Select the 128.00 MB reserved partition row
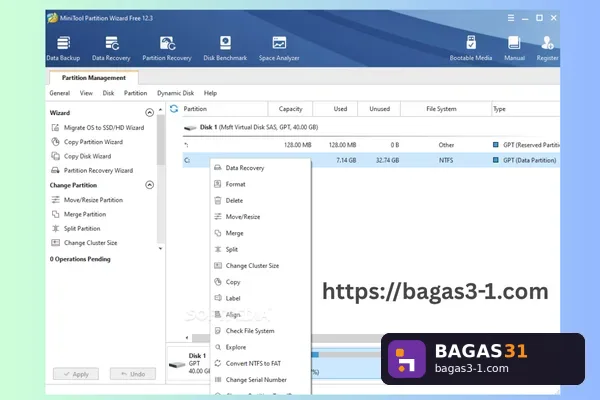The image size is (600, 400). click(370, 145)
